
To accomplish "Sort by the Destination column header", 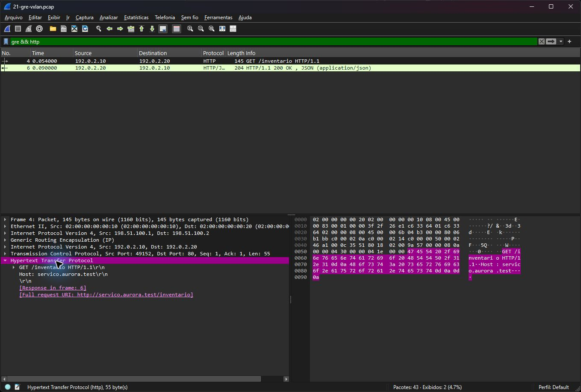I will 169,53.
